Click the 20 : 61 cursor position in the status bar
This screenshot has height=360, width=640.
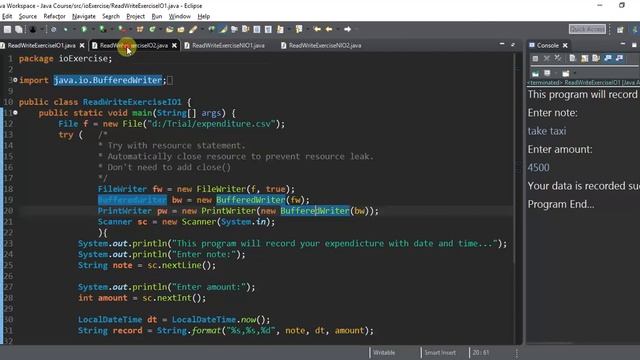coord(480,352)
